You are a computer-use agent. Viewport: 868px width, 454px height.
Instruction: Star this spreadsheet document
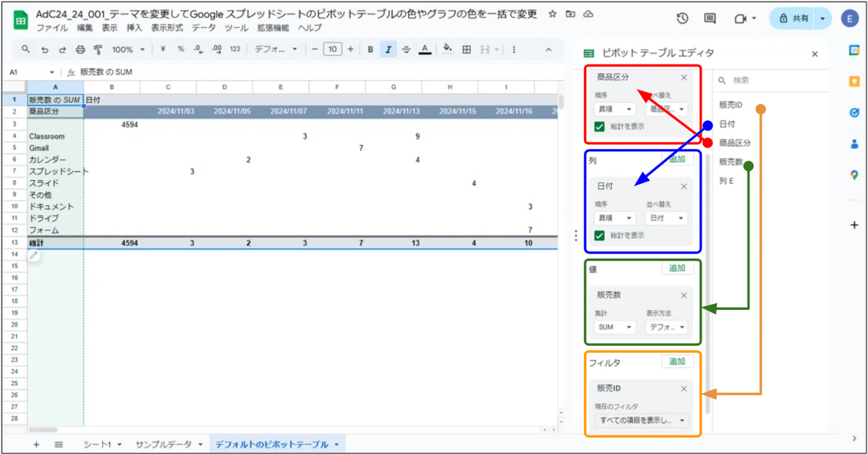point(553,14)
